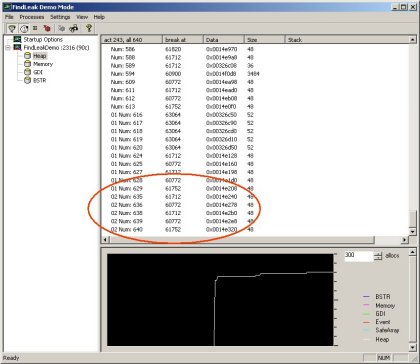Select the row 01 Num: 616

[255, 115]
